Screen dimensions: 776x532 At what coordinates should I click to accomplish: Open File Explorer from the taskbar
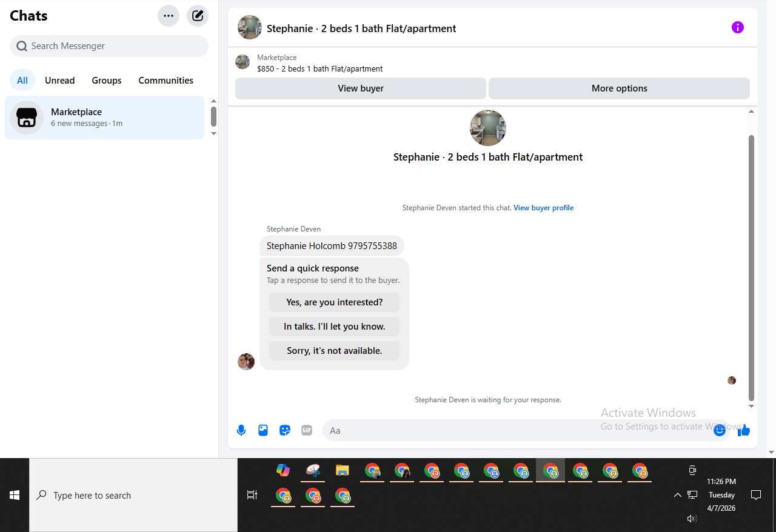343,470
